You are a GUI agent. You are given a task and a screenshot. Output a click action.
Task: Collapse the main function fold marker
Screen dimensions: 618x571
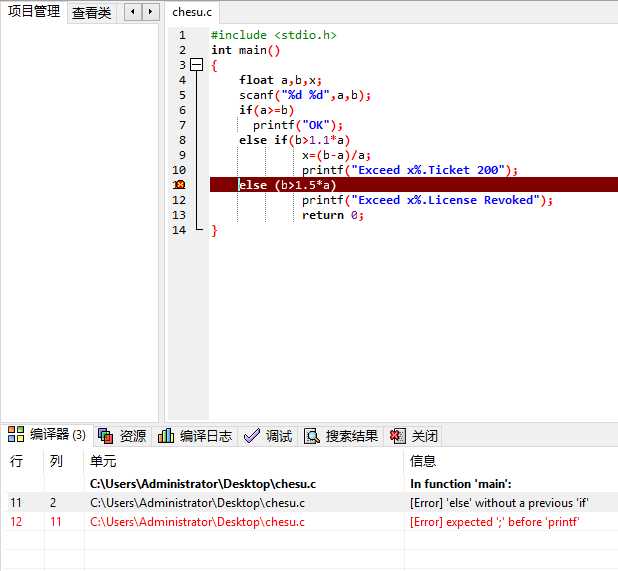196,65
